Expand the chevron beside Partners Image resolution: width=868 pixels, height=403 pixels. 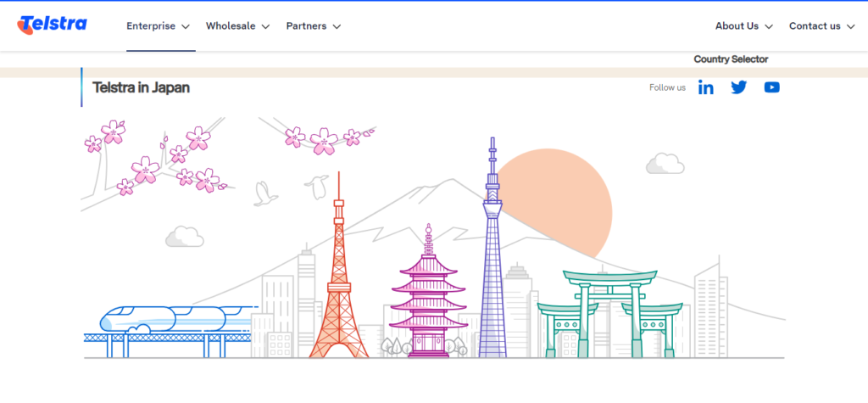(x=337, y=26)
